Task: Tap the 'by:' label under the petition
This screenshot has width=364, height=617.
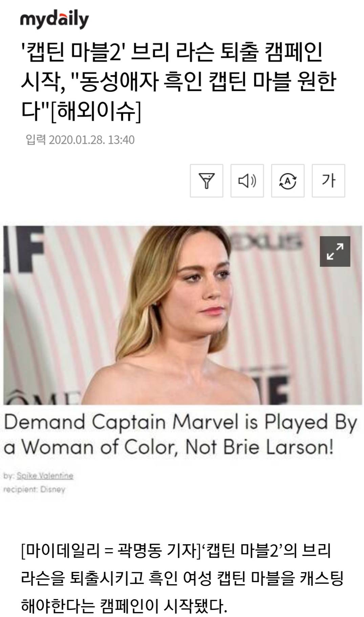Action: point(8,476)
